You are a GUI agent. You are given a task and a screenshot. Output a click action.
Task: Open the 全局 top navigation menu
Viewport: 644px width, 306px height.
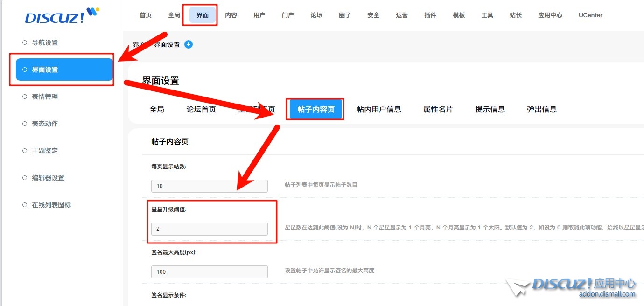pyautogui.click(x=174, y=15)
